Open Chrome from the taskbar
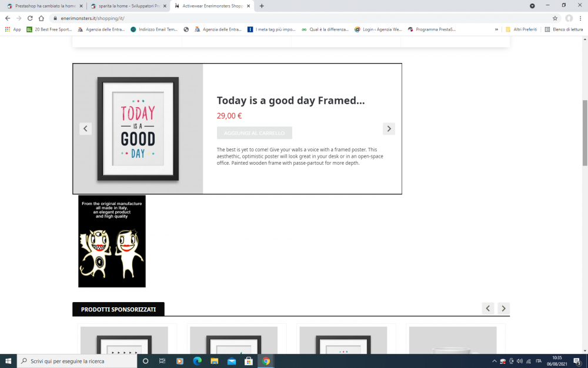Image resolution: width=588 pixels, height=368 pixels. click(266, 361)
